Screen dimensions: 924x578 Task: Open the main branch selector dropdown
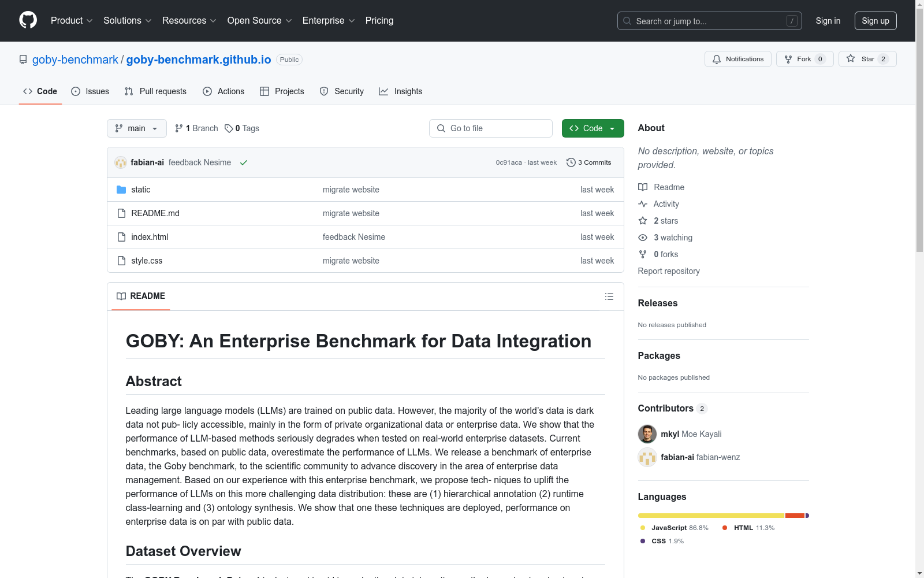pos(137,128)
